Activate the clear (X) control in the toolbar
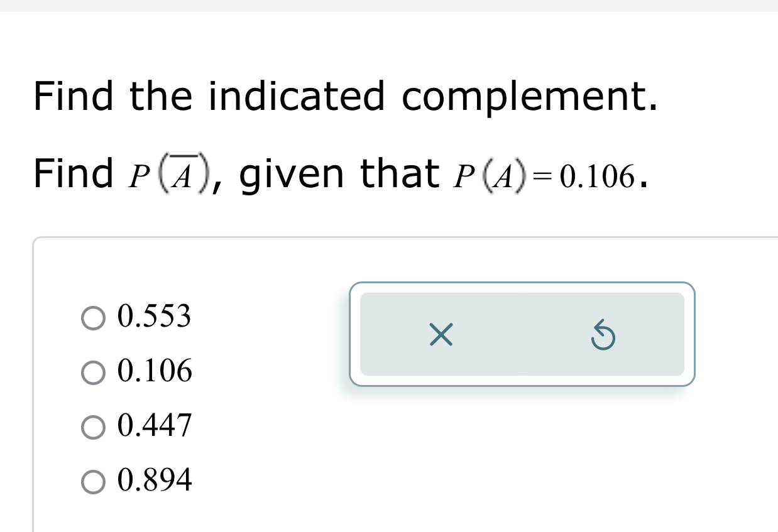The image size is (778, 532). click(x=440, y=335)
